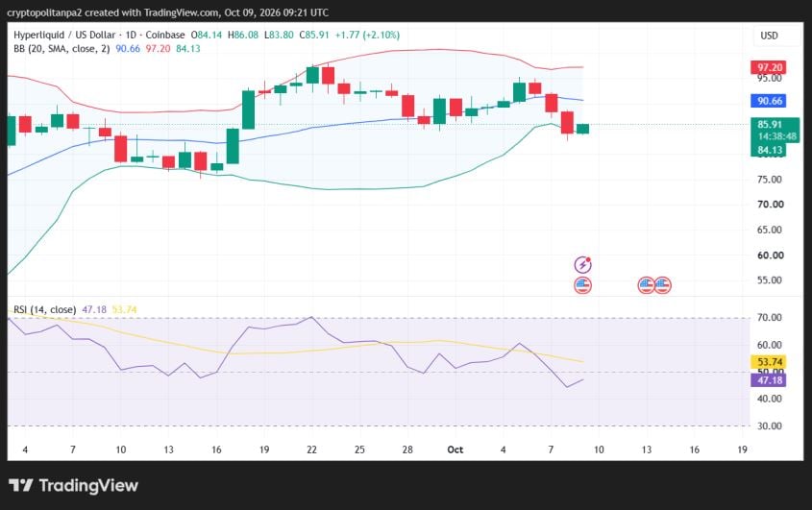812x510 pixels.
Task: Click the Hyperliquid / US Dollar symbol title
Action: point(64,35)
